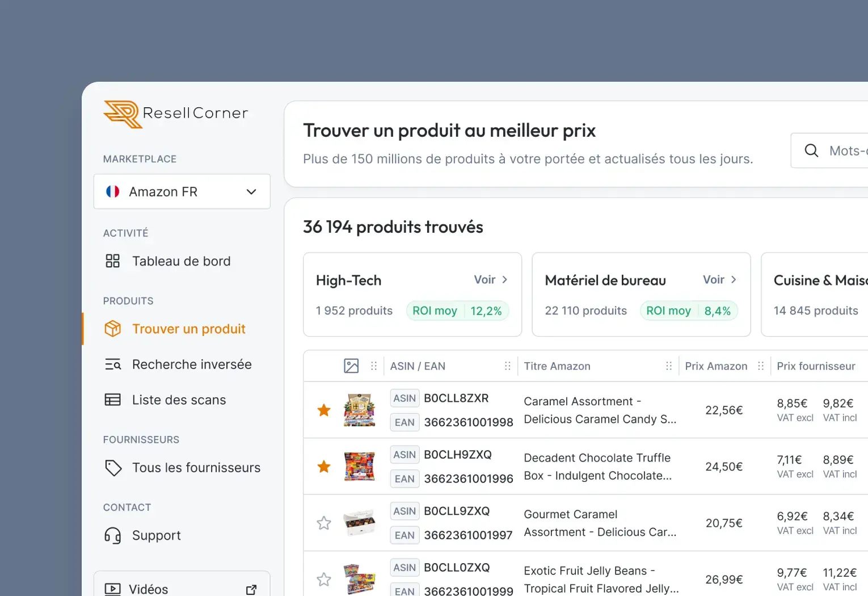Click the external link icon beside Vidéos
Viewport: 868px width, 596px height.
pyautogui.click(x=251, y=590)
